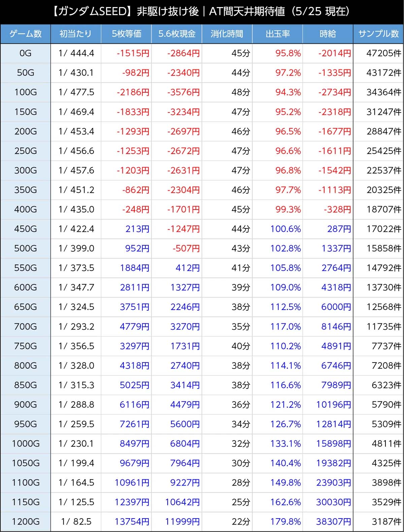Select the 5枚等価 column header
404x532 pixels.
tap(126, 34)
